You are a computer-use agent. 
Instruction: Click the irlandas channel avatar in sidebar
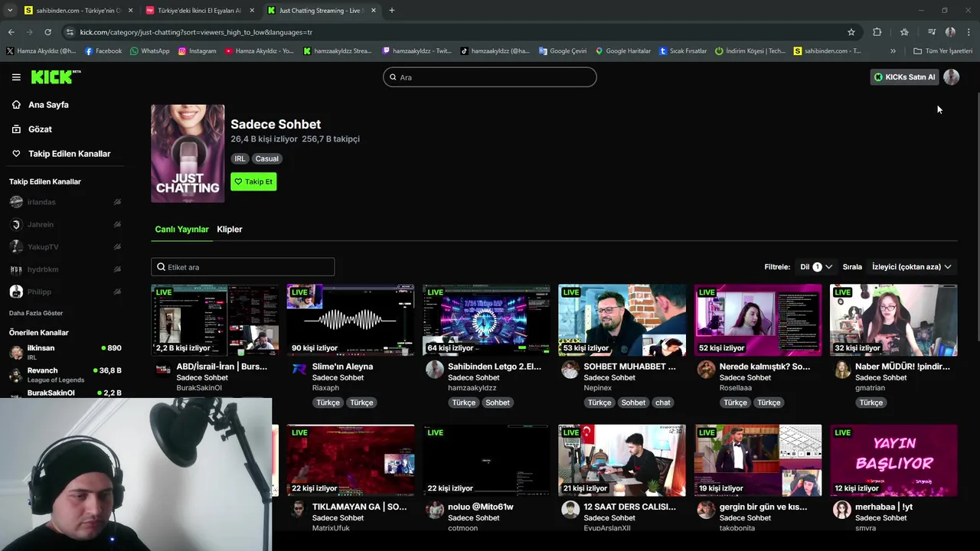pyautogui.click(x=16, y=202)
